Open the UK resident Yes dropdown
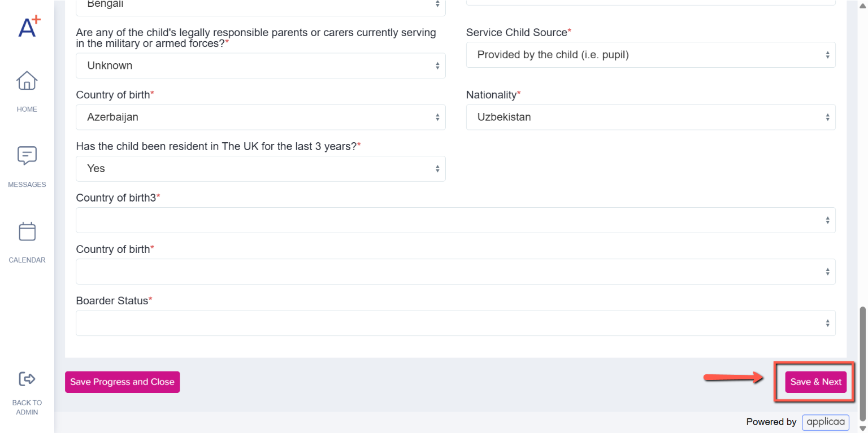The width and height of the screenshot is (868, 433). point(261,169)
